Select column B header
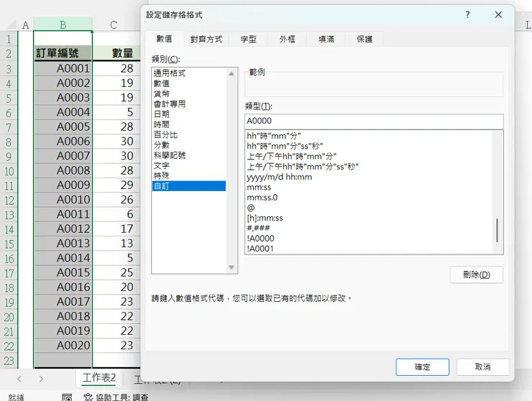532x401 pixels. 63,24
